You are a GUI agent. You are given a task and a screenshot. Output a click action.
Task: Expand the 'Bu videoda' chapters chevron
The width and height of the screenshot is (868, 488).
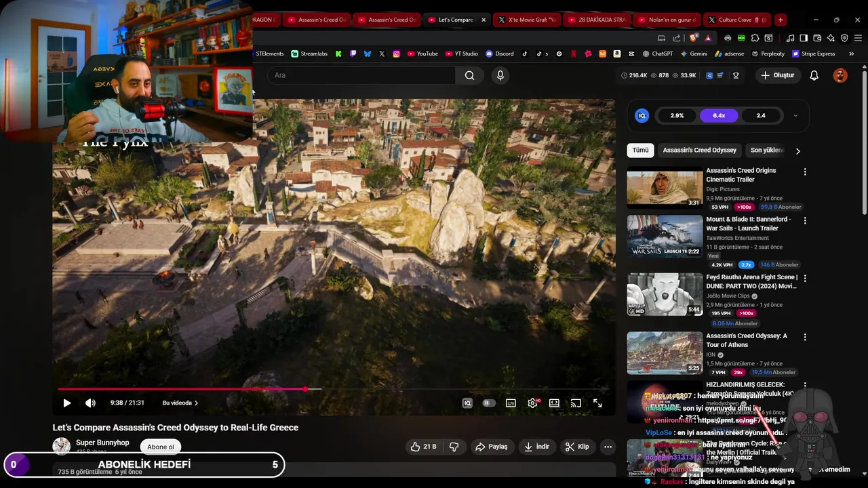point(197,403)
